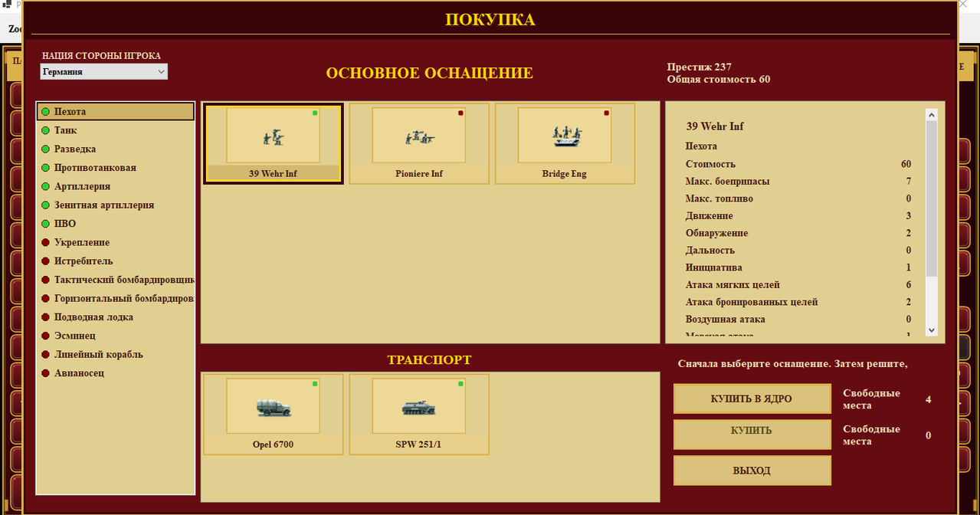Click the ВЫХОД button to exit
980x515 pixels.
pos(752,471)
